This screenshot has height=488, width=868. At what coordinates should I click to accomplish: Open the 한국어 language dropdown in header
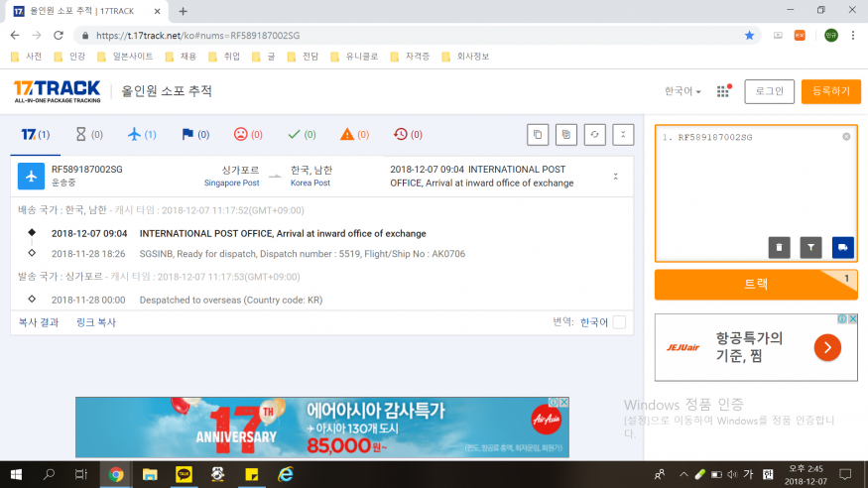point(682,91)
